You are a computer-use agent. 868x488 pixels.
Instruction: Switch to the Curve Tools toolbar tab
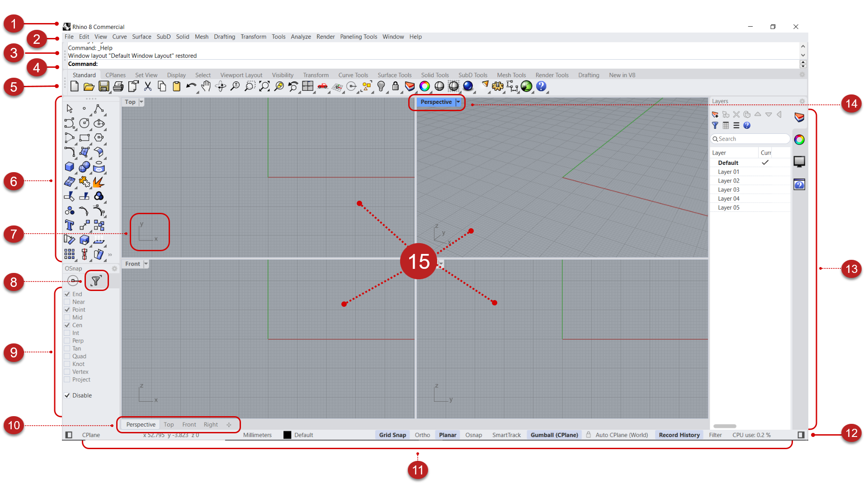(x=353, y=75)
